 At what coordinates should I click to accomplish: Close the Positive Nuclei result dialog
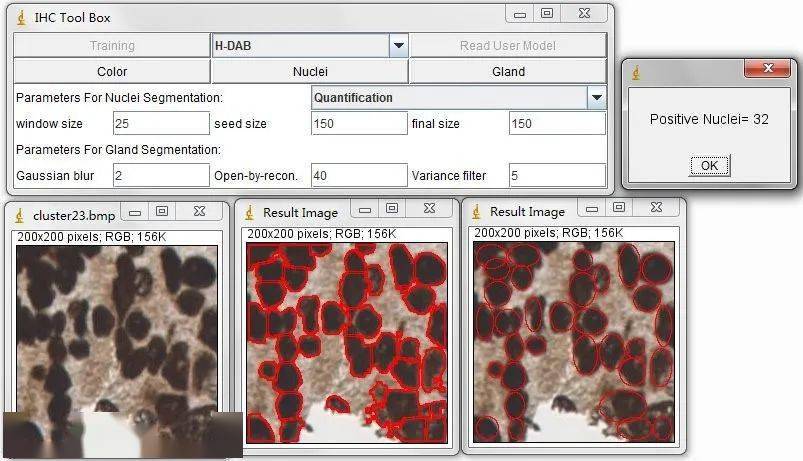click(767, 69)
